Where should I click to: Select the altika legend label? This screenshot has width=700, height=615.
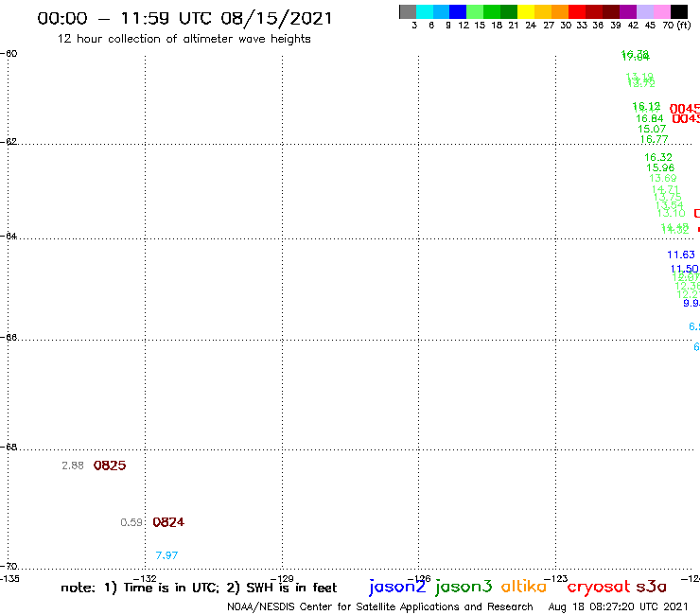(524, 586)
